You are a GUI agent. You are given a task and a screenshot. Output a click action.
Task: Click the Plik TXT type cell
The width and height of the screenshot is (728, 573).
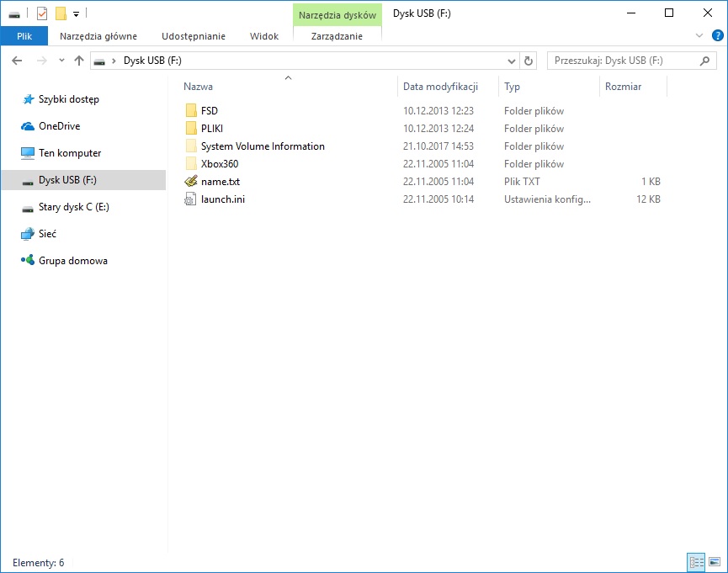click(x=522, y=181)
